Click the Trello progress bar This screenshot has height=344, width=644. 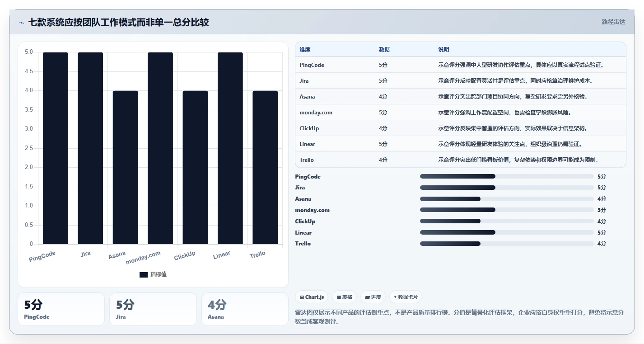click(x=507, y=244)
